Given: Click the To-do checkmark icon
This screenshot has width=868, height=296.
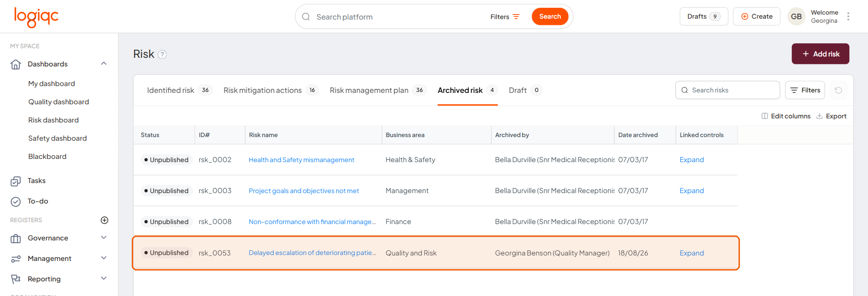Looking at the screenshot, I should pyautogui.click(x=15, y=201).
